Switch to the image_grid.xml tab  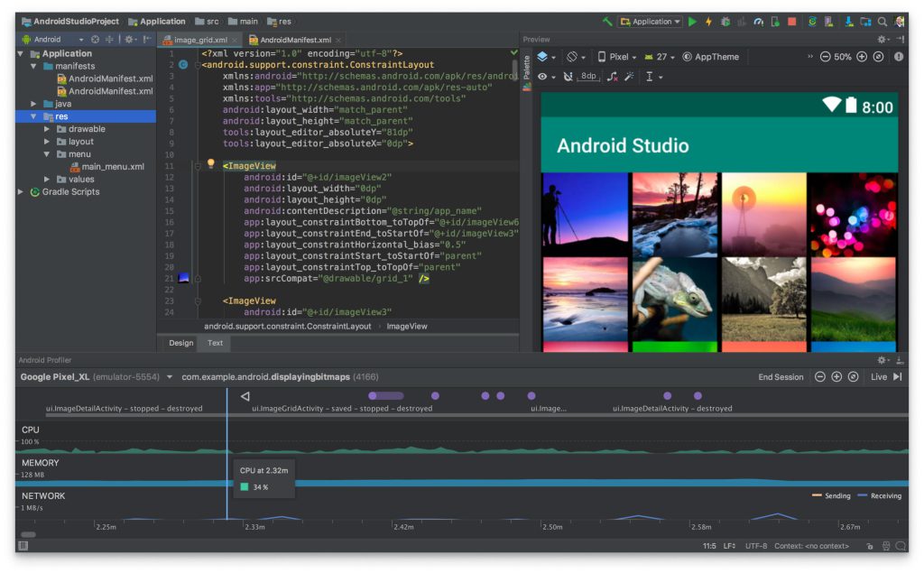(200, 40)
